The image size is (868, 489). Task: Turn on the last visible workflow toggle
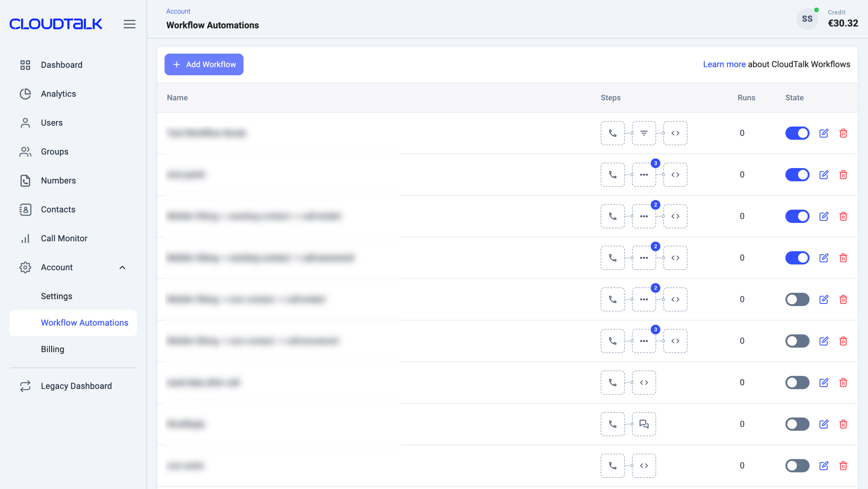pyautogui.click(x=797, y=466)
